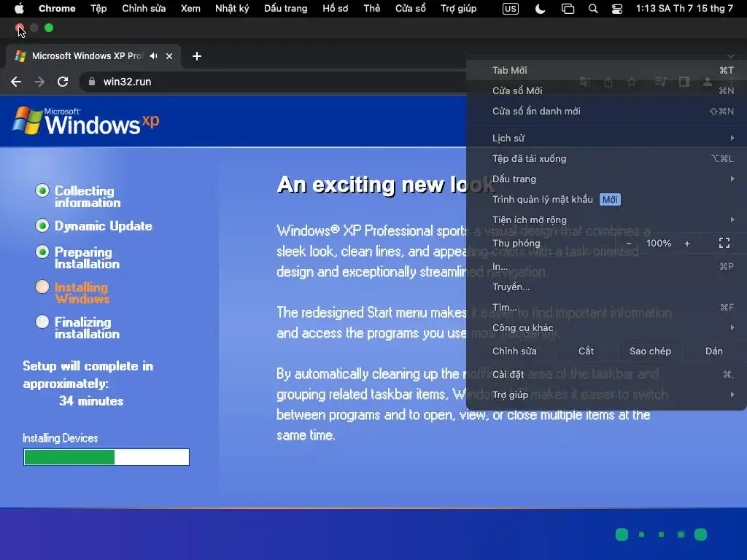The width and height of the screenshot is (747, 560).
Task: View site info via the lock icon
Action: coord(91,82)
